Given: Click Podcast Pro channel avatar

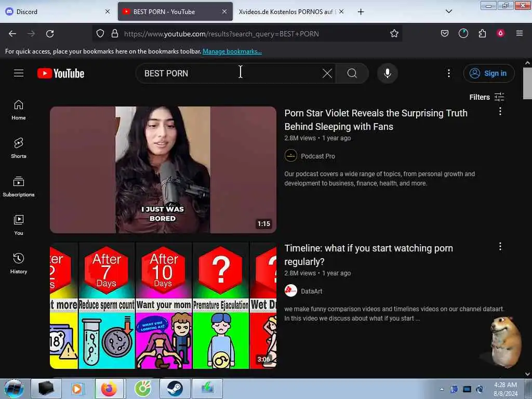Looking at the screenshot, I should pyautogui.click(x=291, y=156).
